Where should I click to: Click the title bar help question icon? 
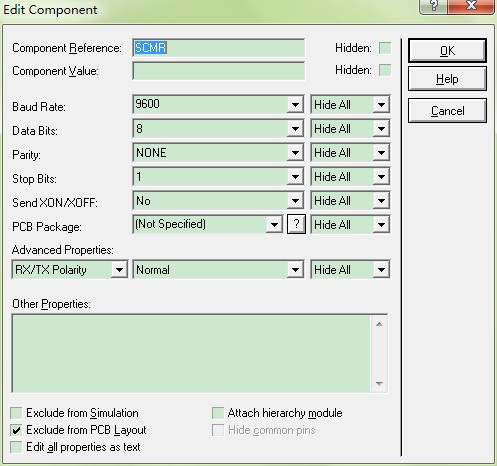tap(433, 6)
